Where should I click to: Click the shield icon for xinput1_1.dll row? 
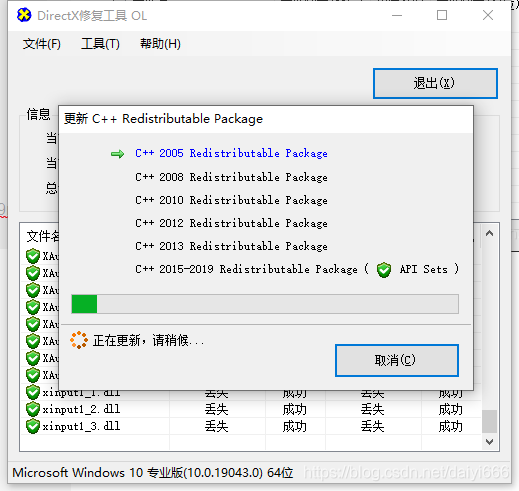point(33,392)
